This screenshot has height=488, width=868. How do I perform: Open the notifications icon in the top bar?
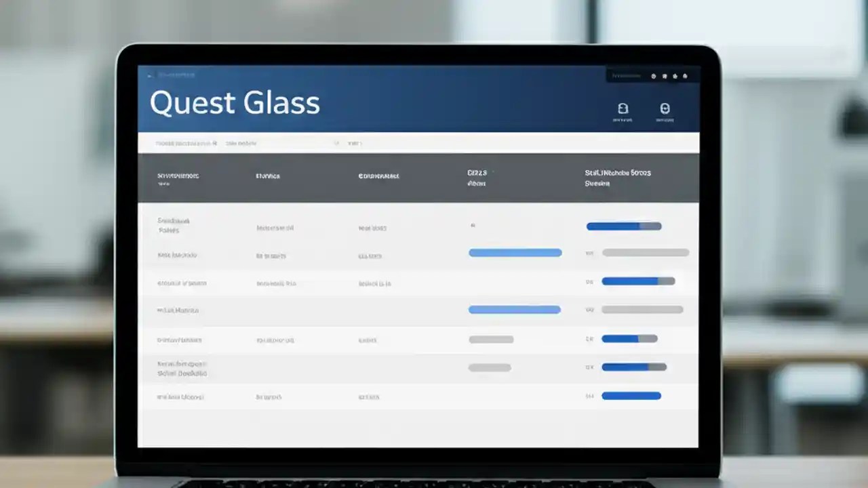[x=665, y=76]
